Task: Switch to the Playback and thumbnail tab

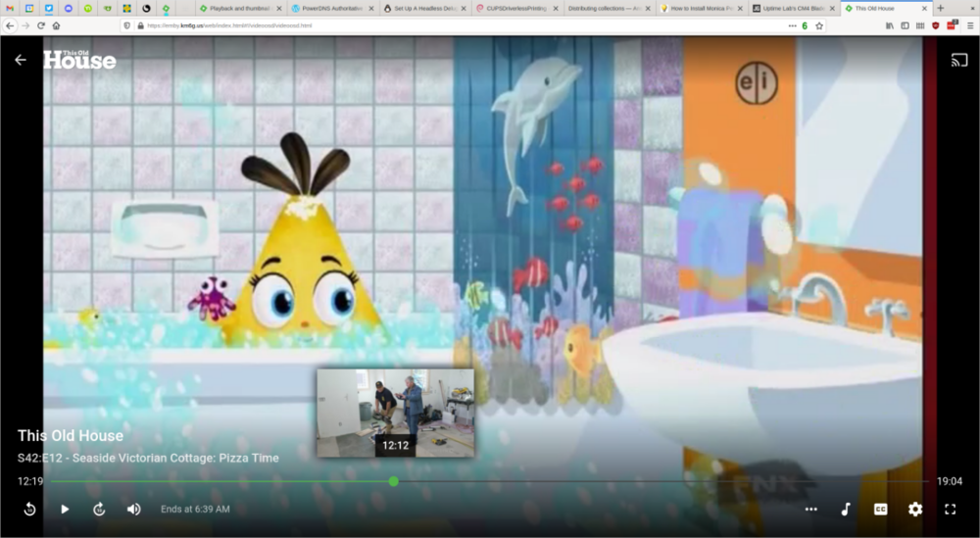Action: pos(239,9)
